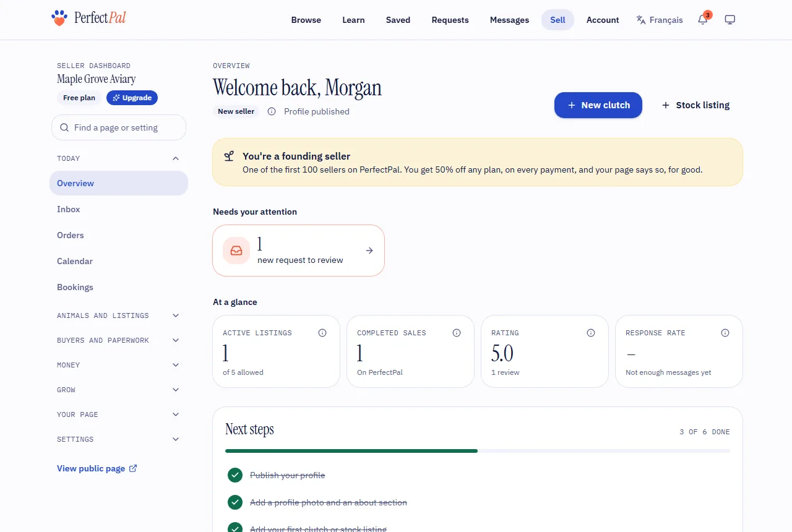The image size is (792, 532).
Task: Click the Completed Sales stat card
Action: 410,351
